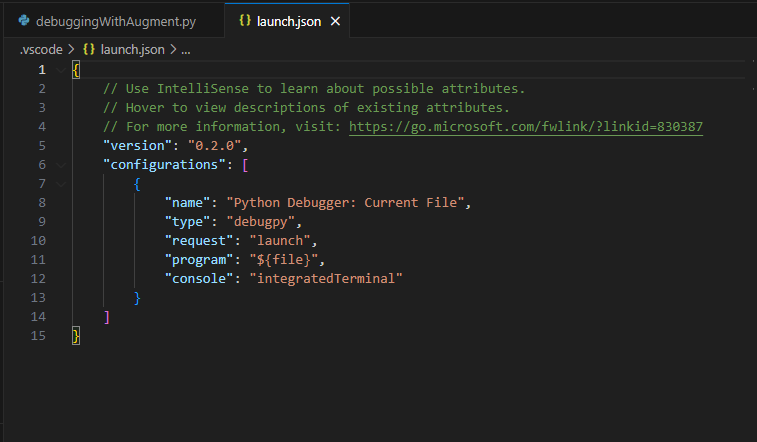The height and width of the screenshot is (442, 757).
Task: Click the closing square bracket on line 14
Action: [107, 317]
